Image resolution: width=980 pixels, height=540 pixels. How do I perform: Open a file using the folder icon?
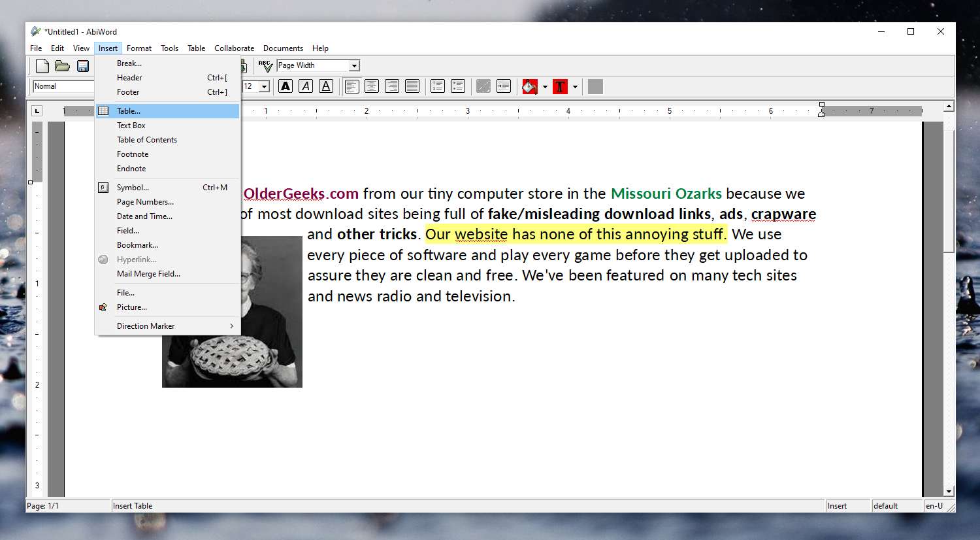pos(62,65)
